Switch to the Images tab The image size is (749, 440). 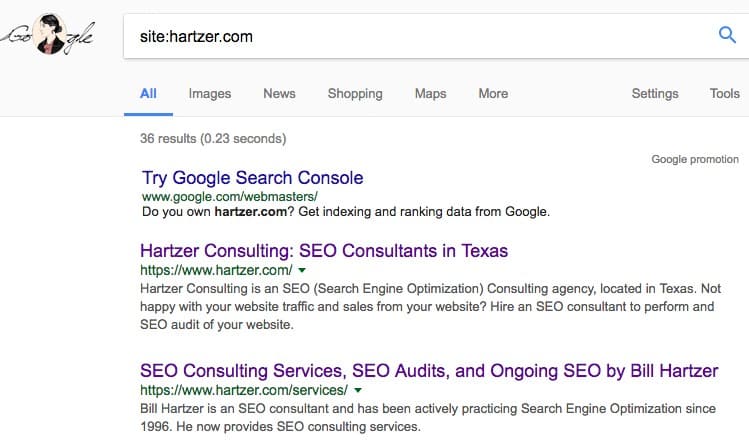[210, 94]
